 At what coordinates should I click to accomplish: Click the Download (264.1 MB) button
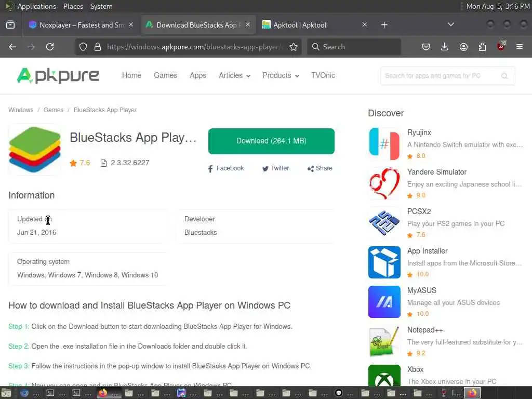(271, 141)
